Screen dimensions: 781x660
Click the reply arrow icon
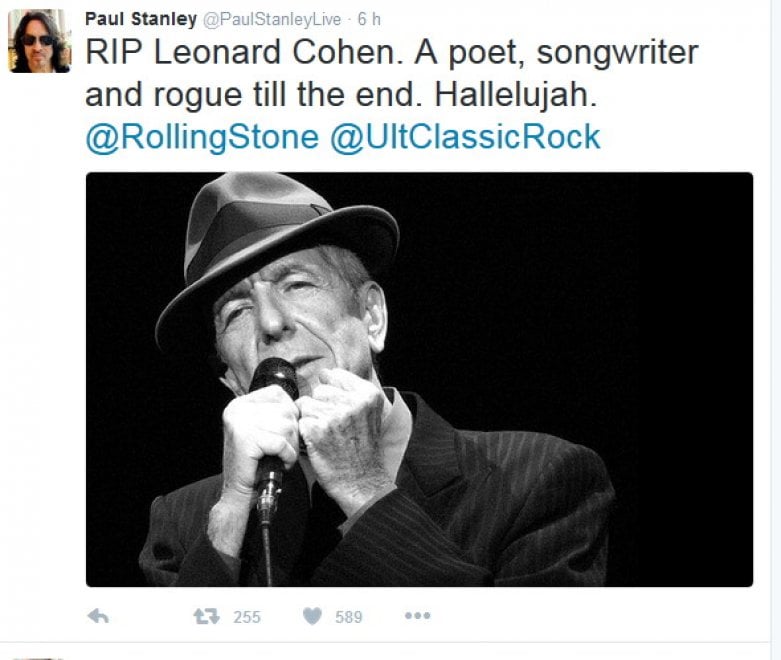[98, 617]
